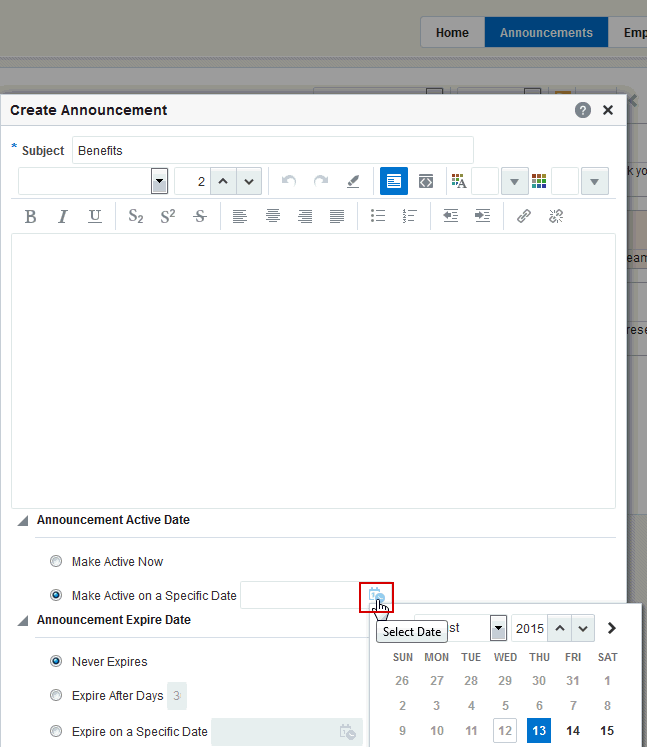Pick day 14 in the calendar

(x=573, y=730)
